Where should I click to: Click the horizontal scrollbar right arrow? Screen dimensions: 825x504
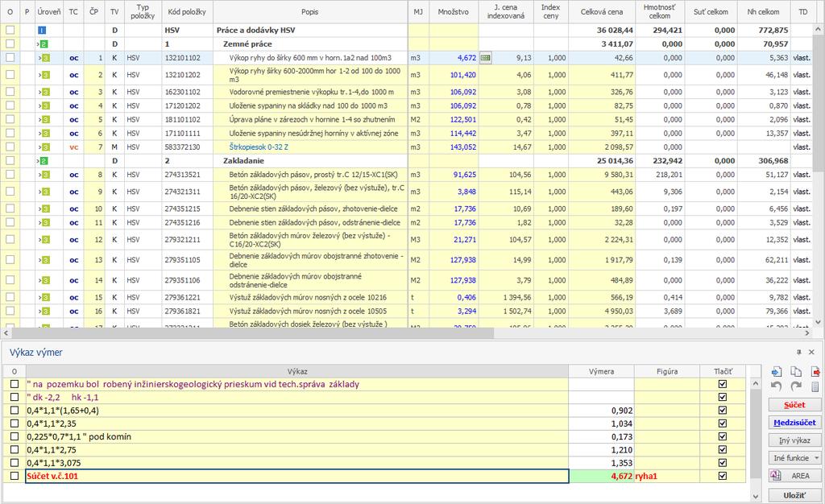coord(807,333)
